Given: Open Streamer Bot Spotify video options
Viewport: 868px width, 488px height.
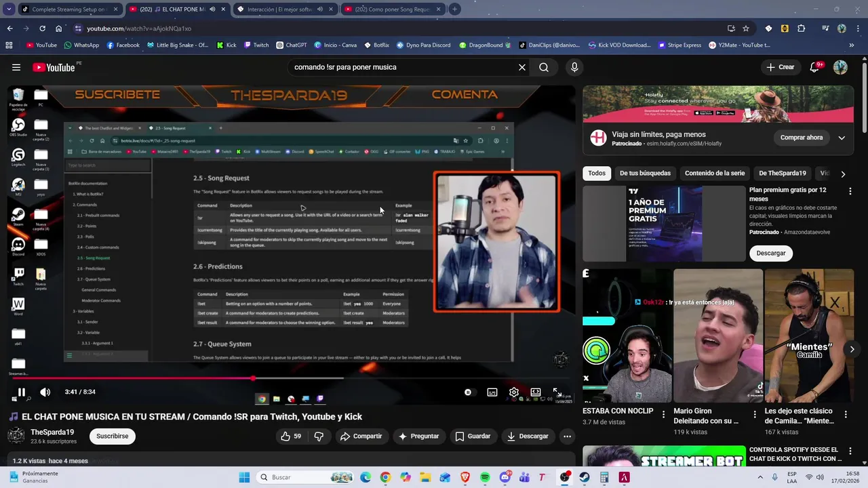Looking at the screenshot, I should pos(850,451).
